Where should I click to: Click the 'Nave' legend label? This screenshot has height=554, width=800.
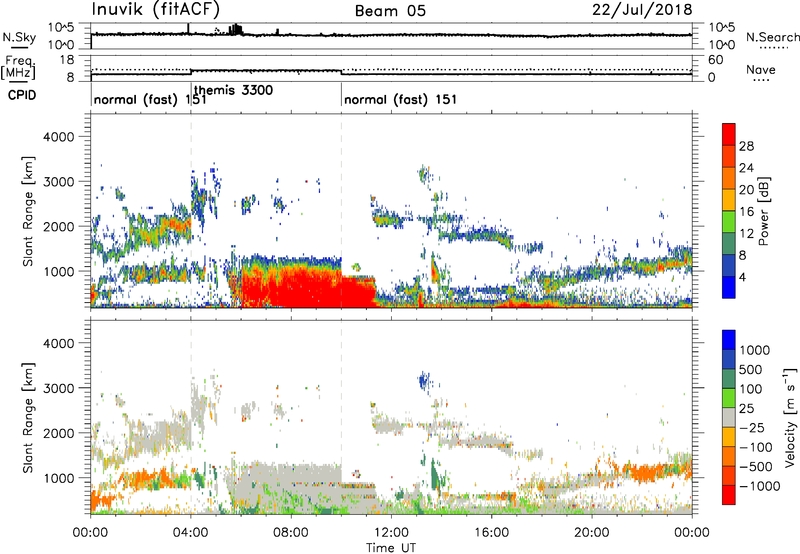click(761, 69)
